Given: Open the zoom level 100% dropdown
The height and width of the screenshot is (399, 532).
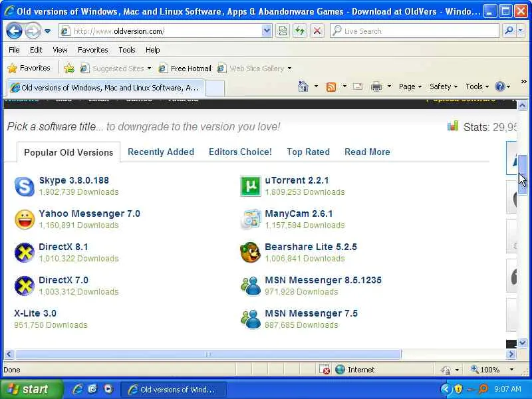Looking at the screenshot, I should [511, 370].
